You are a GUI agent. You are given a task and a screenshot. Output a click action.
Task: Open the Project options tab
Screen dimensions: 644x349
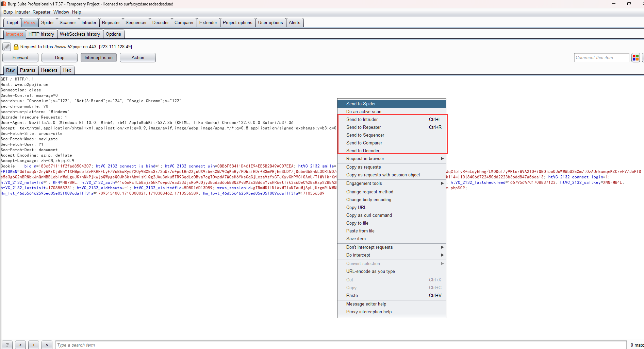click(237, 23)
